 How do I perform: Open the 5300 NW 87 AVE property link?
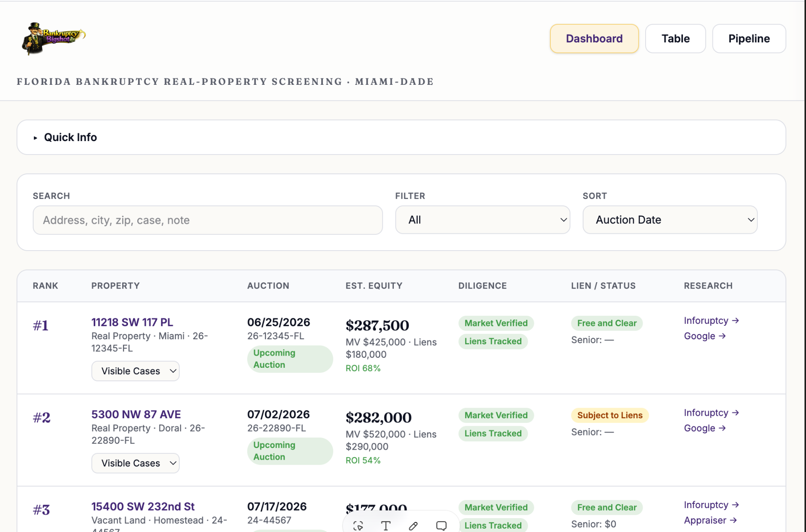click(x=136, y=414)
